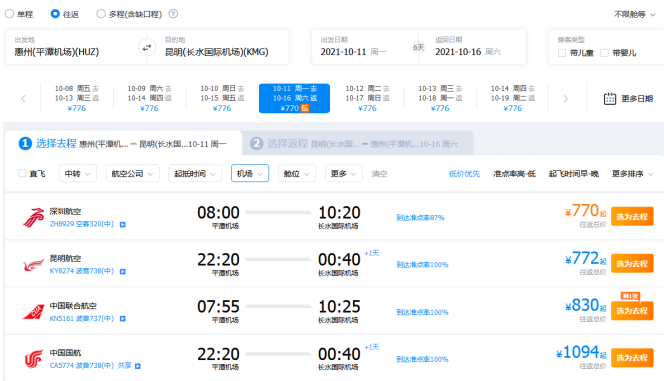Click Shenzhen Airlines logo
The width and height of the screenshot is (664, 381).
click(33, 218)
